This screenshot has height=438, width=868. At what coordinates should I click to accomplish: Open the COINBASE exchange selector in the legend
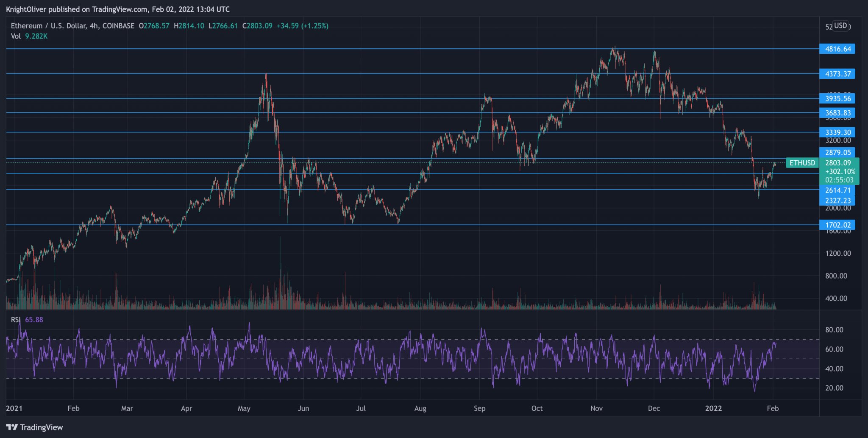(x=122, y=25)
